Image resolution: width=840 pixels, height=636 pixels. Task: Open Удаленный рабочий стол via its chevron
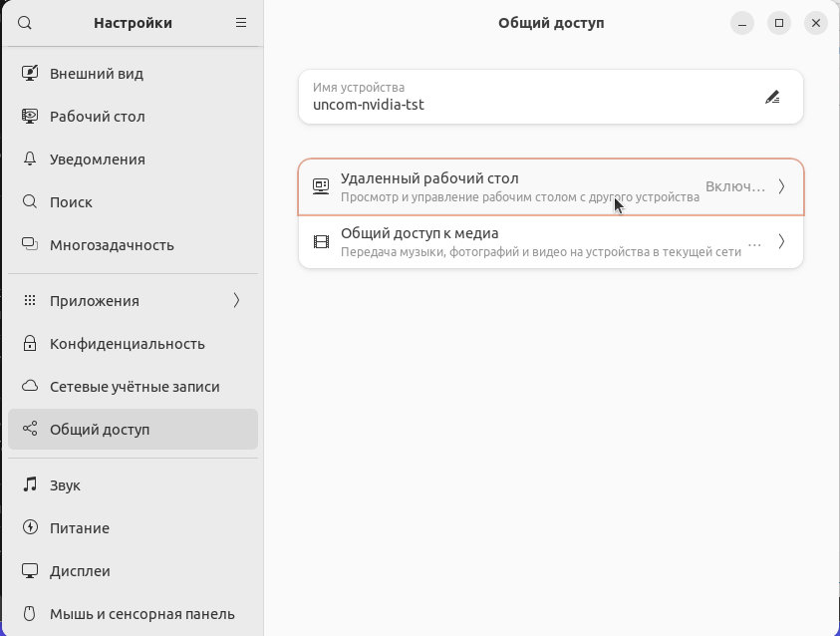tap(781, 186)
